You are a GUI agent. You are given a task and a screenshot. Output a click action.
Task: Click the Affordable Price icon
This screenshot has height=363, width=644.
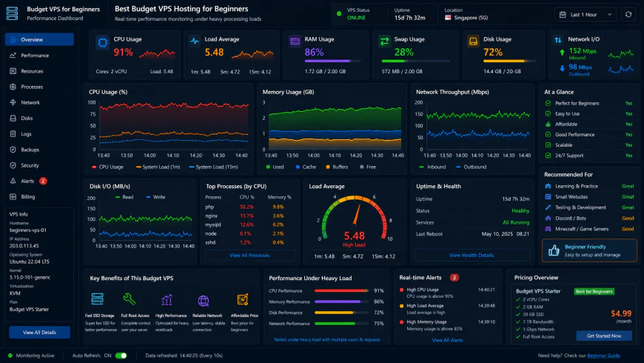click(x=243, y=299)
